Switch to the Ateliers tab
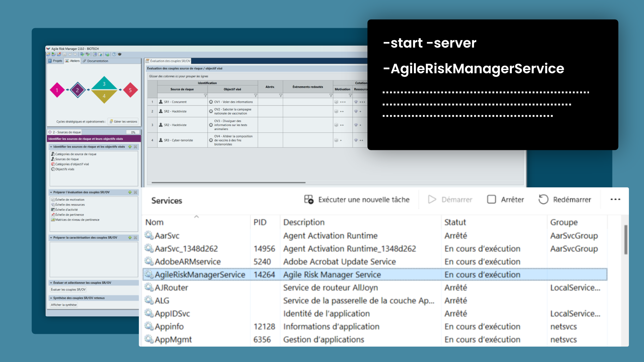 click(72, 61)
